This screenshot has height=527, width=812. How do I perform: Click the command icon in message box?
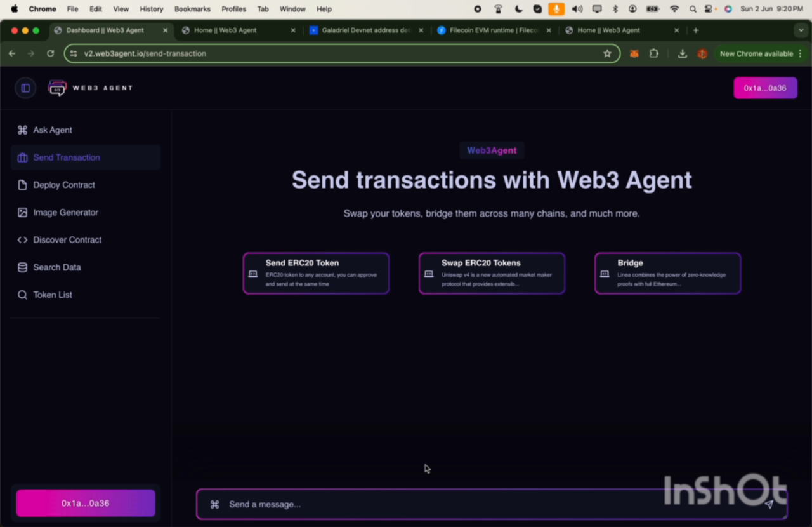tap(214, 504)
